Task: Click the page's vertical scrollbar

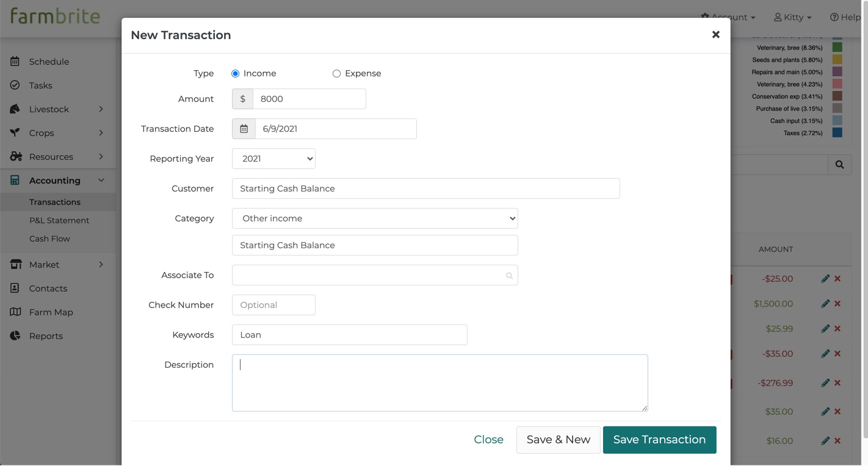Action: pyautogui.click(x=865, y=220)
